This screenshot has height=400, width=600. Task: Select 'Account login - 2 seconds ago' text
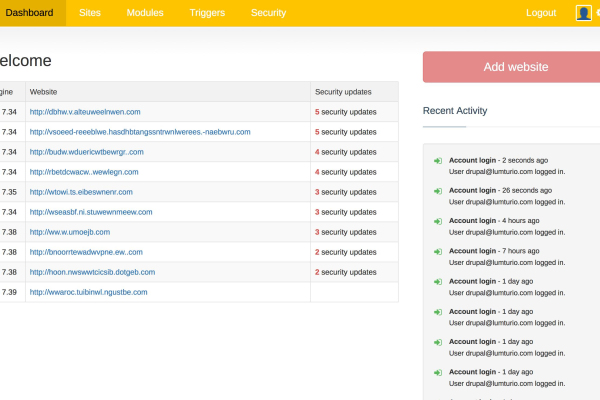(498, 160)
